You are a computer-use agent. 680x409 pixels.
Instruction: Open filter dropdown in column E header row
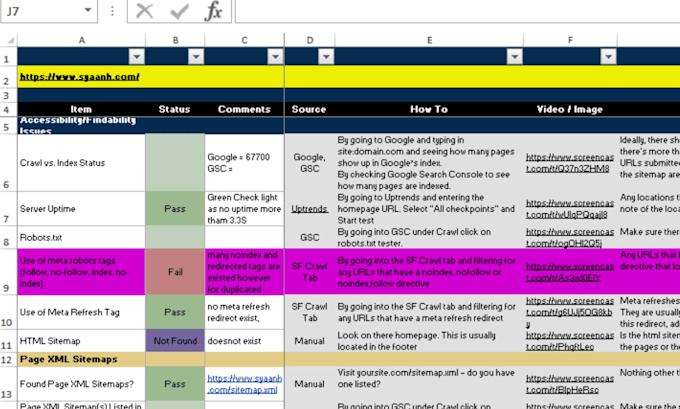[515, 56]
